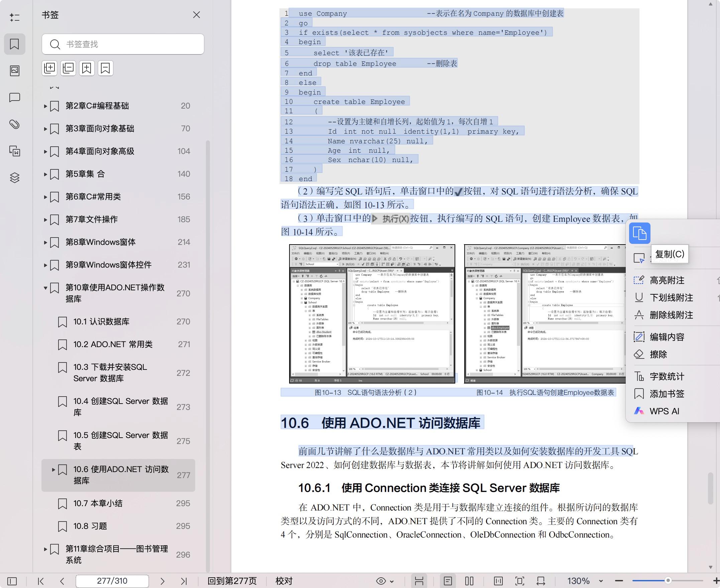Jump to last page button
This screenshot has width=720, height=588.
(x=184, y=581)
